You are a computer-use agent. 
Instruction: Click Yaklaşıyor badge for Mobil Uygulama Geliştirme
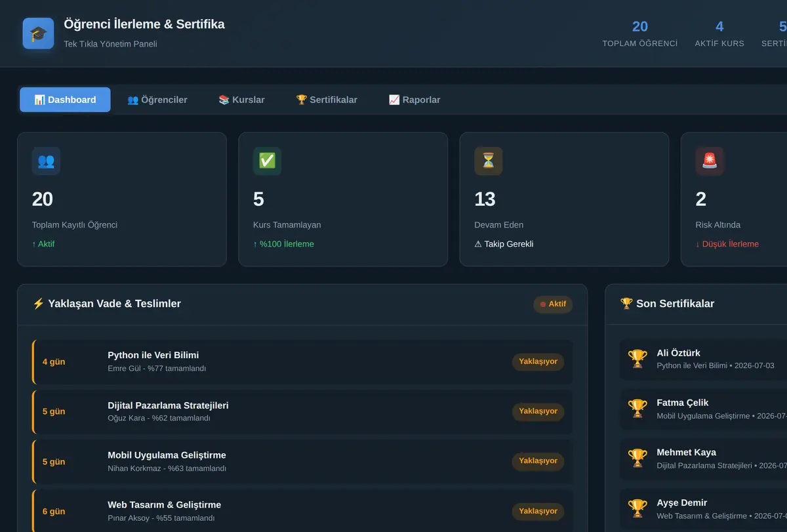[x=538, y=461]
